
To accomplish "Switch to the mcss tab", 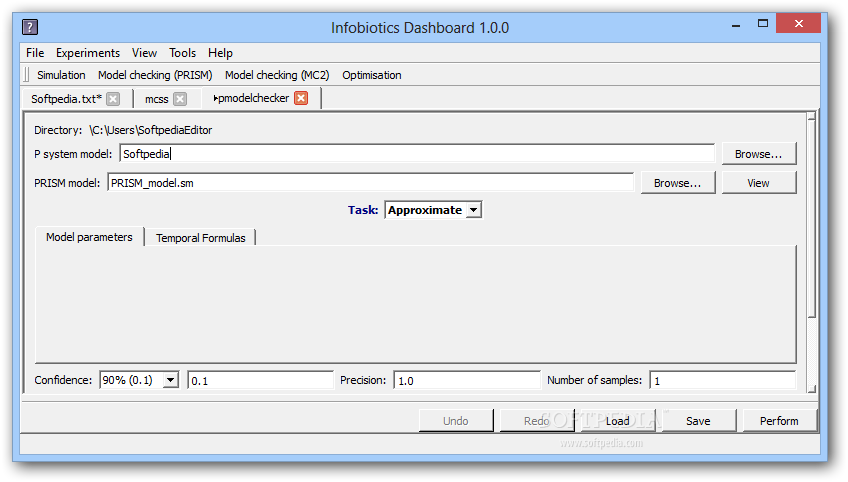I will 157,99.
